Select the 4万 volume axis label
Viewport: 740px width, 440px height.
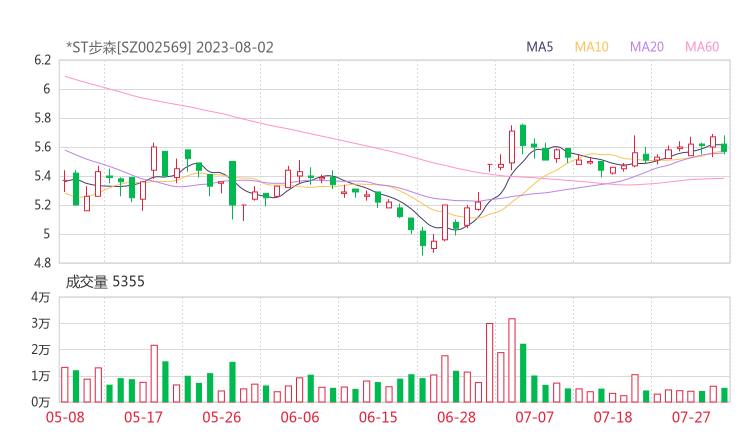[41, 297]
